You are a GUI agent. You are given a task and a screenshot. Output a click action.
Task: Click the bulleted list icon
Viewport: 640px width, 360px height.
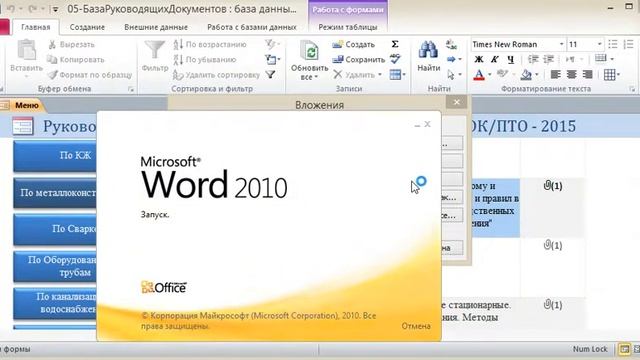pyautogui.click(x=613, y=44)
